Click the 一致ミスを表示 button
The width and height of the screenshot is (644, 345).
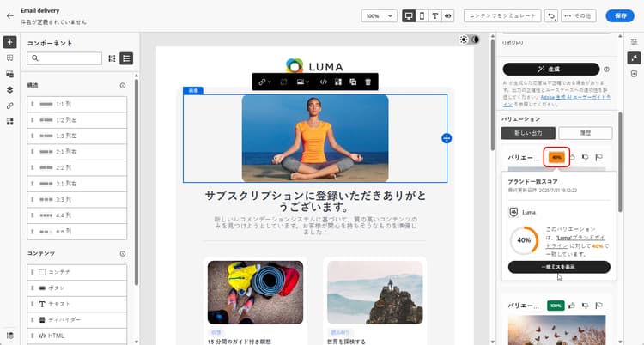[x=559, y=267]
